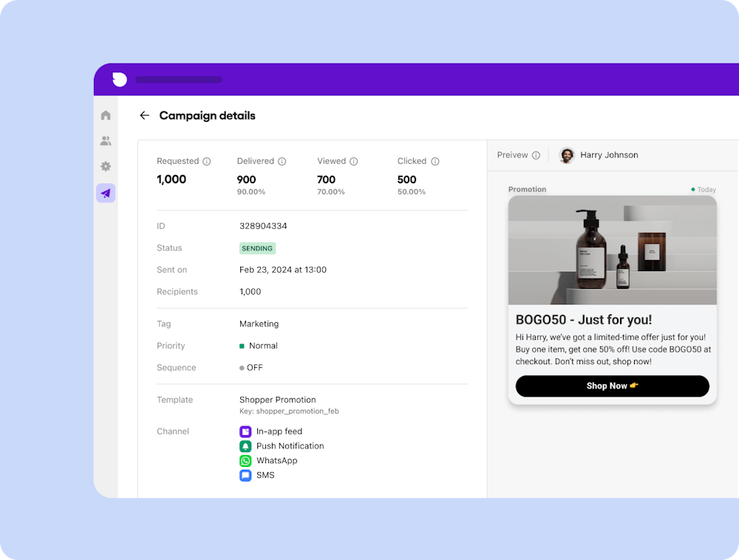Toggle the Sequence OFF setting
This screenshot has height=560, width=739.
point(253,367)
